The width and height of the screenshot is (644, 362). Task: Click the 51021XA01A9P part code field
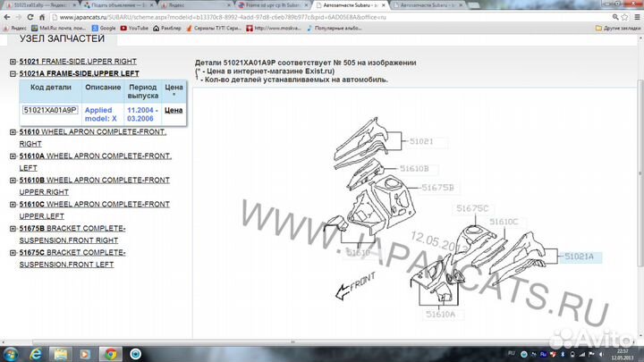pos(50,110)
